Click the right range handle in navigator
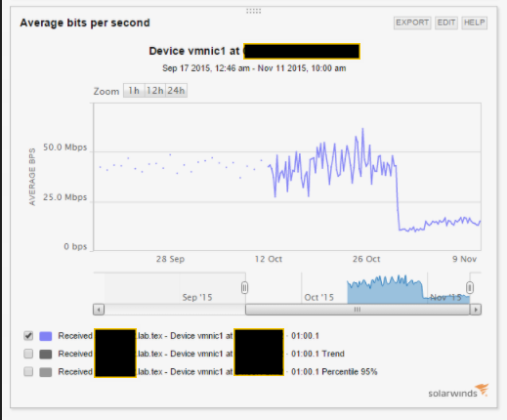 [470, 288]
